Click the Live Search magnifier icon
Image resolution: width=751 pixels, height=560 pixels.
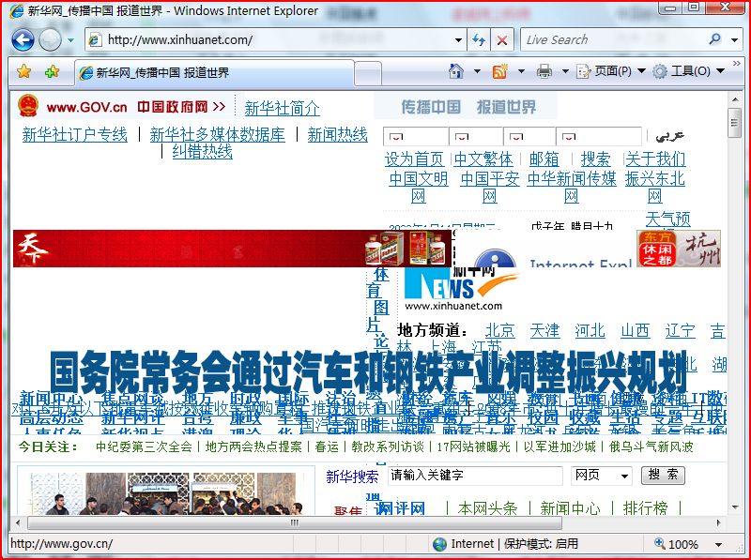[x=715, y=39]
